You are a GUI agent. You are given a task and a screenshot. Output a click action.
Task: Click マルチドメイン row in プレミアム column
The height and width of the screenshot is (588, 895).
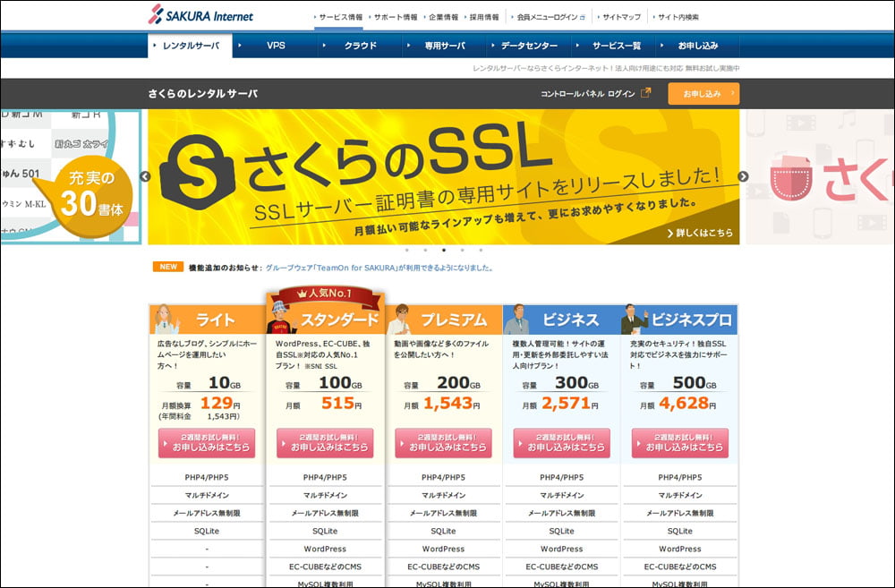click(444, 496)
